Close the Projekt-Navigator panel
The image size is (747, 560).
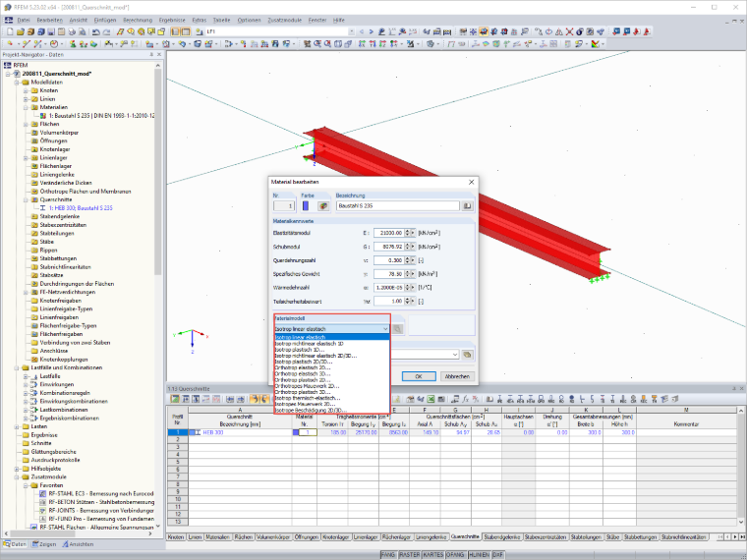(x=159, y=55)
